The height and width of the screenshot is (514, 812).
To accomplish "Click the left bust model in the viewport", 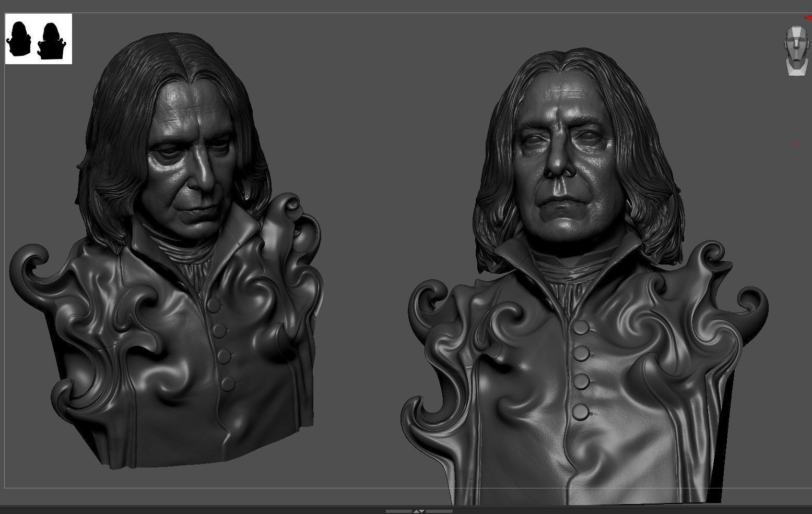I will [166, 250].
